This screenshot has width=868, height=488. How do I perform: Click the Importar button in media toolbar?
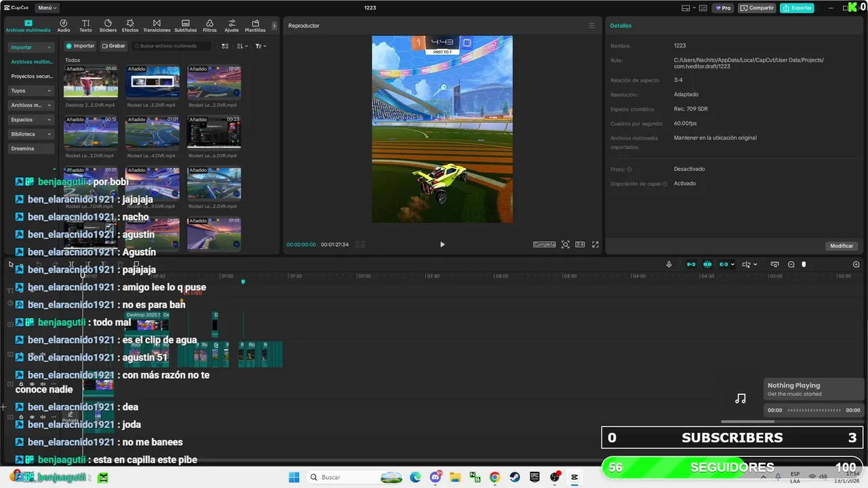[x=80, y=46]
